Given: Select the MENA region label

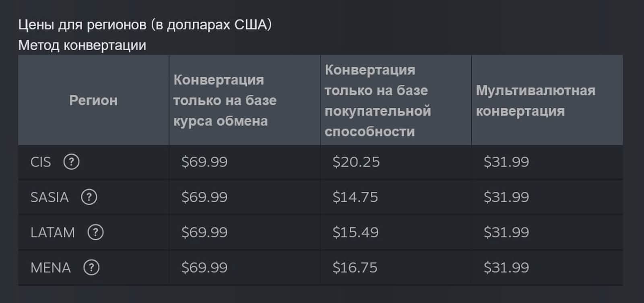Looking at the screenshot, I should (51, 268).
